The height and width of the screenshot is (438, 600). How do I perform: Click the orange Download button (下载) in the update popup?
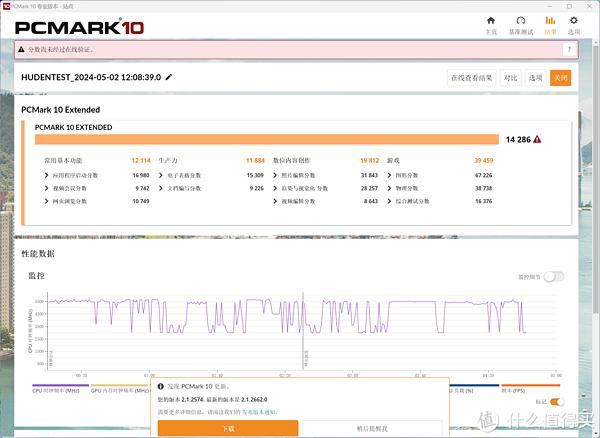[x=228, y=428]
